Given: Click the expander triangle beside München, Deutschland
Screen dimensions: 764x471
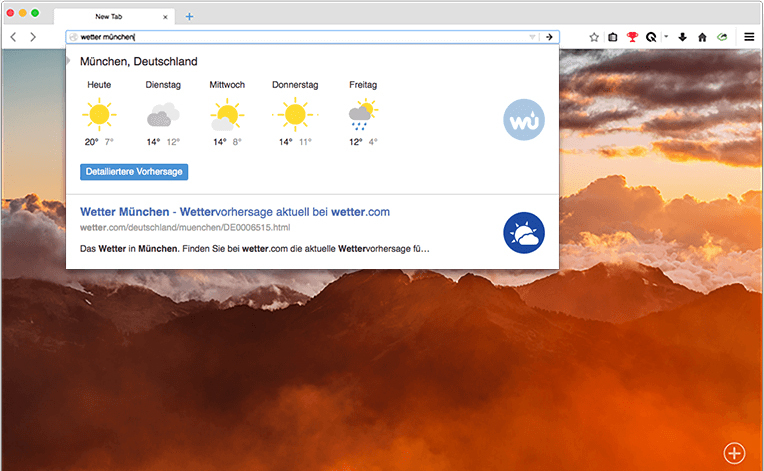Looking at the screenshot, I should click(69, 60).
